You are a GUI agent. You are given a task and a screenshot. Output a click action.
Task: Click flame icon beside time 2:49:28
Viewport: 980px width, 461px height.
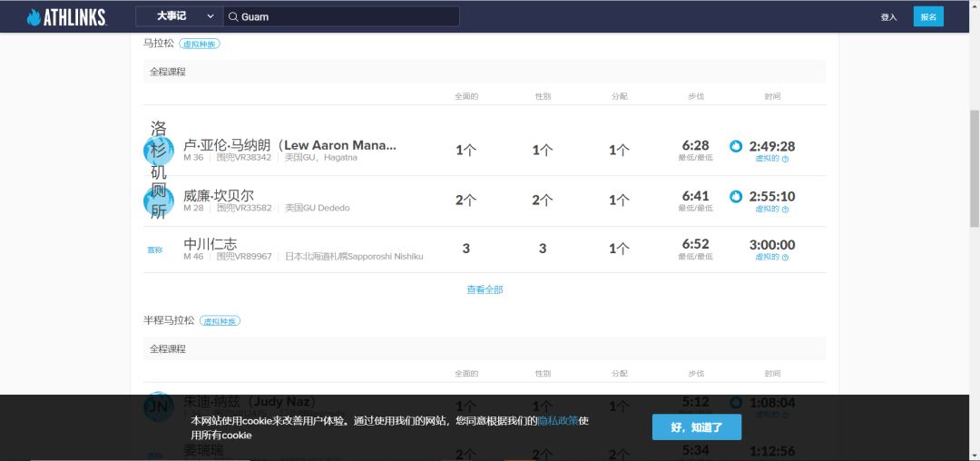pos(736,146)
